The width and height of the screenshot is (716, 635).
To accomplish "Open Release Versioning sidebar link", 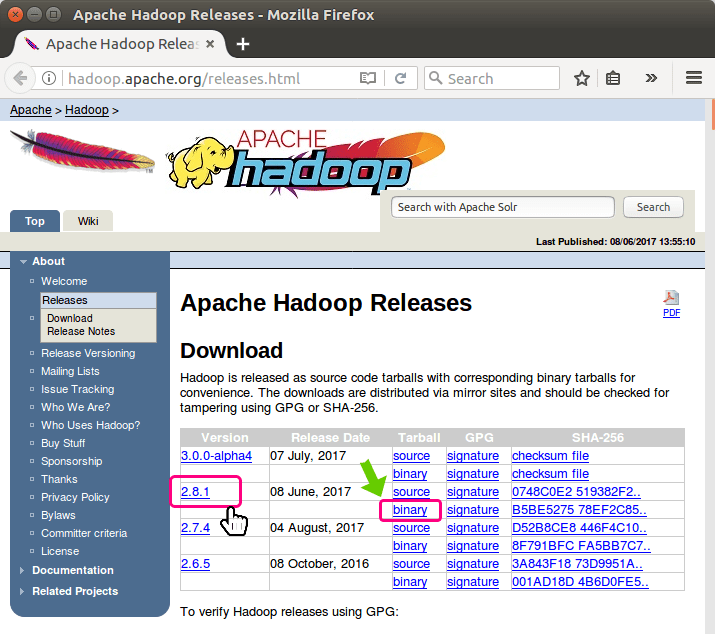I will 88,353.
